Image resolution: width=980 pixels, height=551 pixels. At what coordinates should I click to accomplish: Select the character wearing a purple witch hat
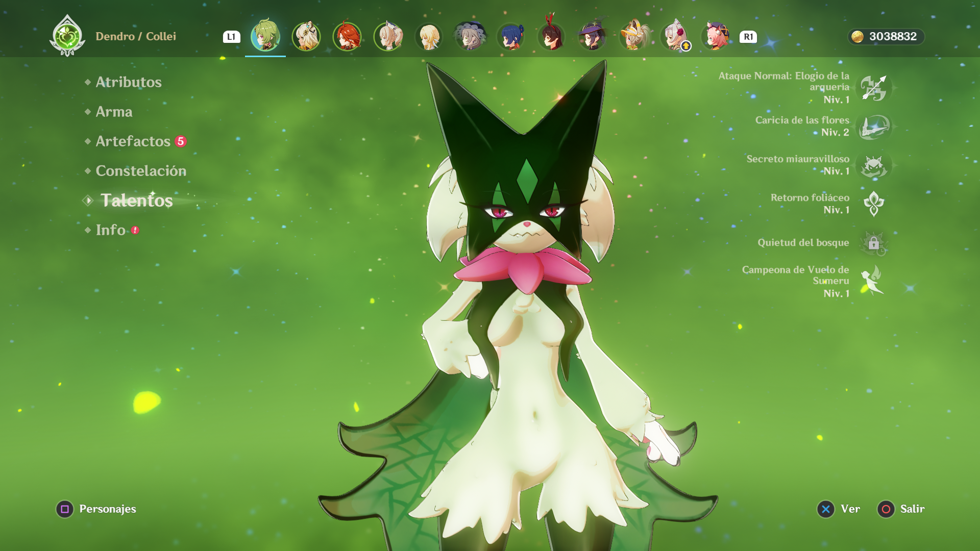(592, 36)
